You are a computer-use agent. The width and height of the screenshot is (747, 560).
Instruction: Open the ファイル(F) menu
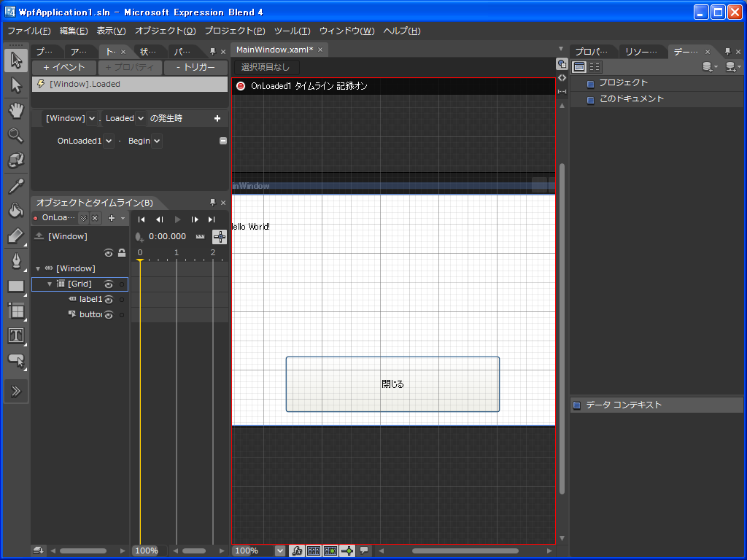29,31
